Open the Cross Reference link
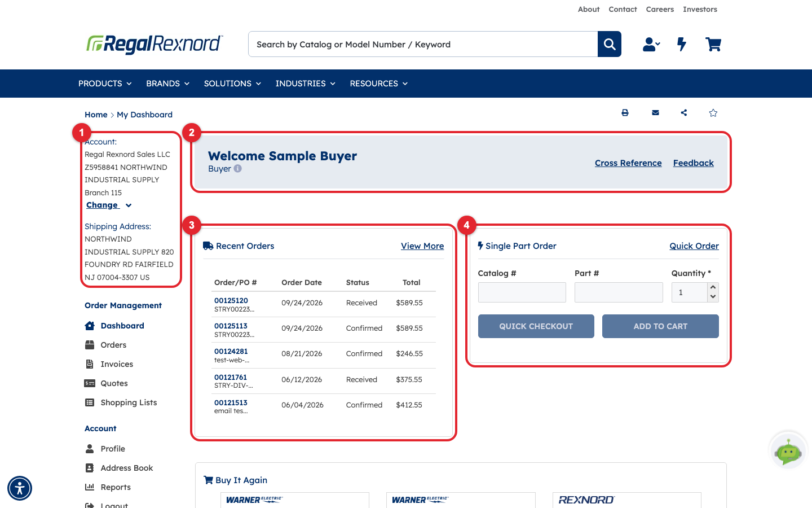812x508 pixels. [x=628, y=163]
